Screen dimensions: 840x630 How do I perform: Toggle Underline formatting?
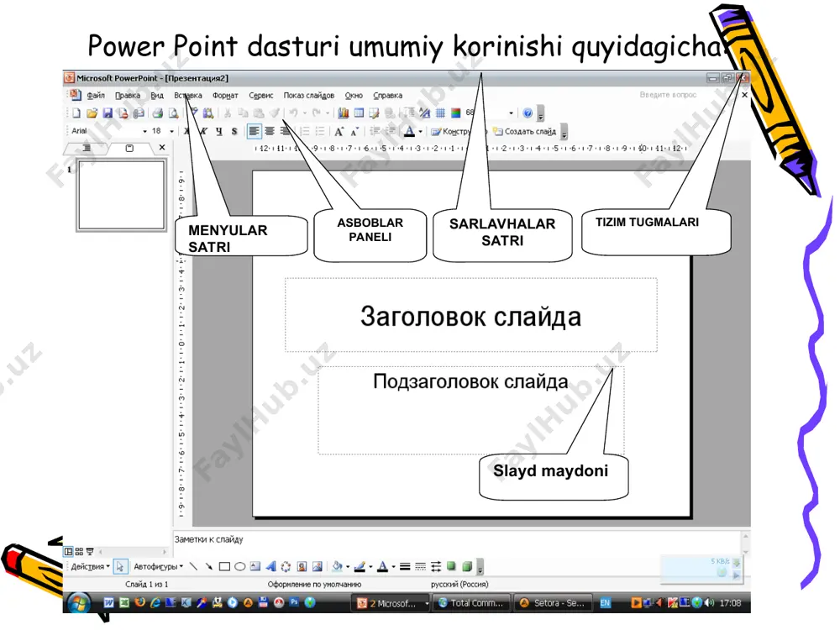click(x=218, y=131)
